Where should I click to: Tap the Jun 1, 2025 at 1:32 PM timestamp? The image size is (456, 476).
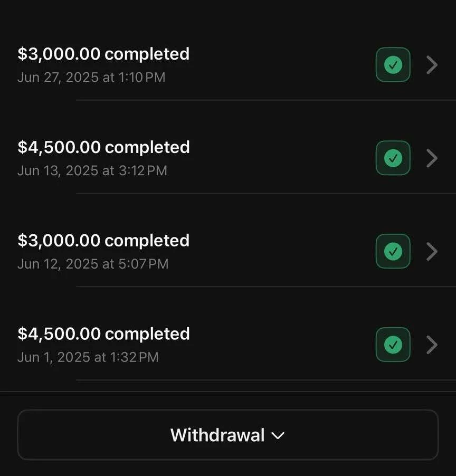click(x=88, y=357)
